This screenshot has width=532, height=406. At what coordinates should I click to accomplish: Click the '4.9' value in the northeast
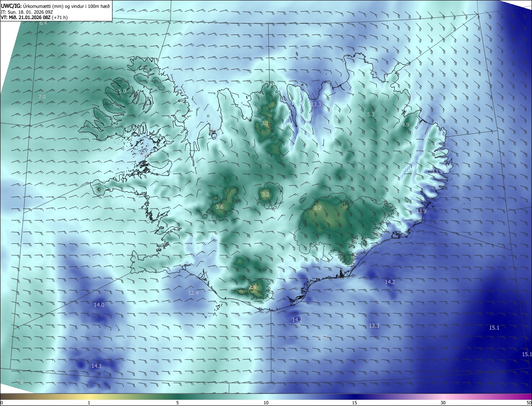pyautogui.click(x=406, y=125)
